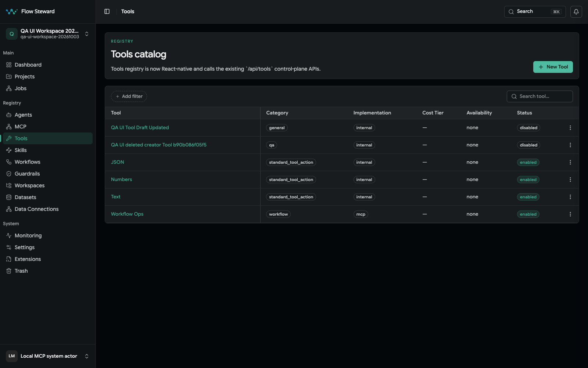Open the Dashboard sidebar item
Screen dimensions: 588x368
click(x=48, y=65)
